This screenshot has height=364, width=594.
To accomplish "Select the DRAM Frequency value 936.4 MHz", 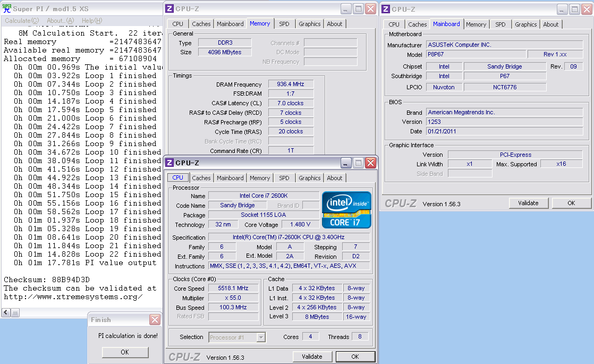I will tap(291, 84).
